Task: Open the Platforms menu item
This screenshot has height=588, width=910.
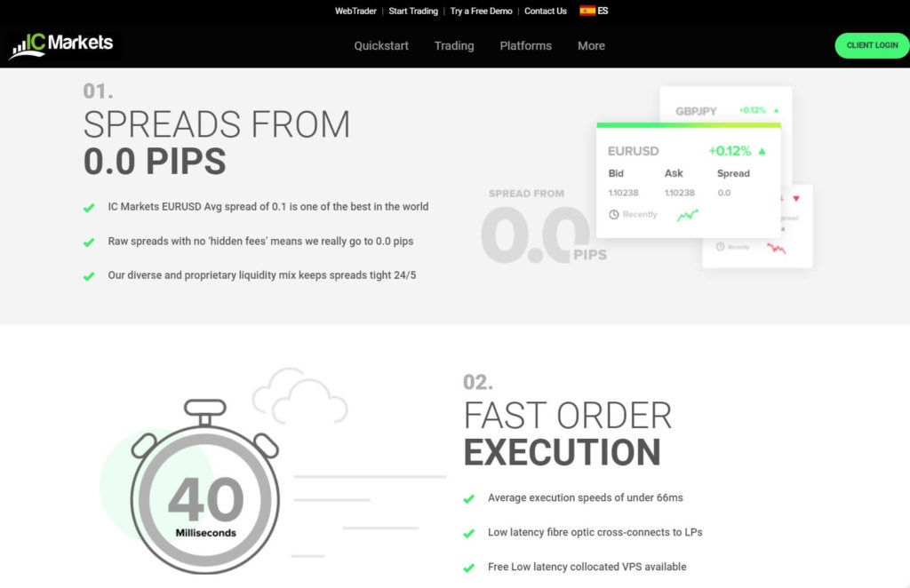Action: click(525, 46)
